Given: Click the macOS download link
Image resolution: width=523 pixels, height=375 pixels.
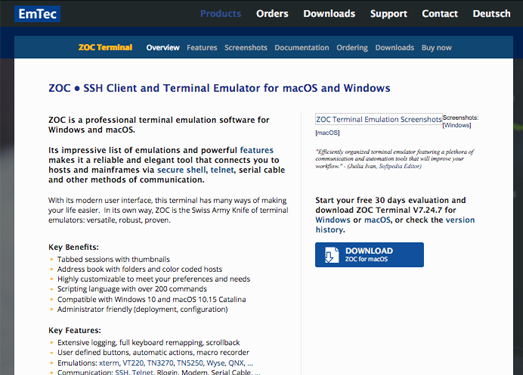Looking at the screenshot, I should [x=377, y=220].
